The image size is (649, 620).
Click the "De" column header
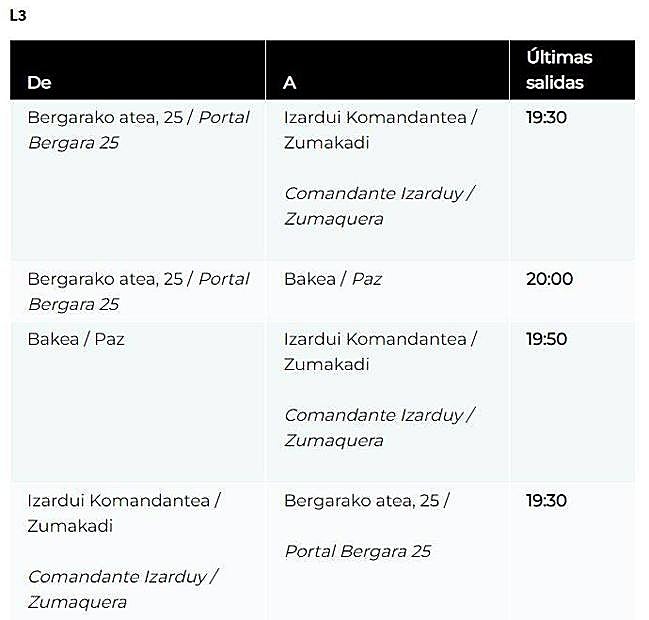(39, 83)
